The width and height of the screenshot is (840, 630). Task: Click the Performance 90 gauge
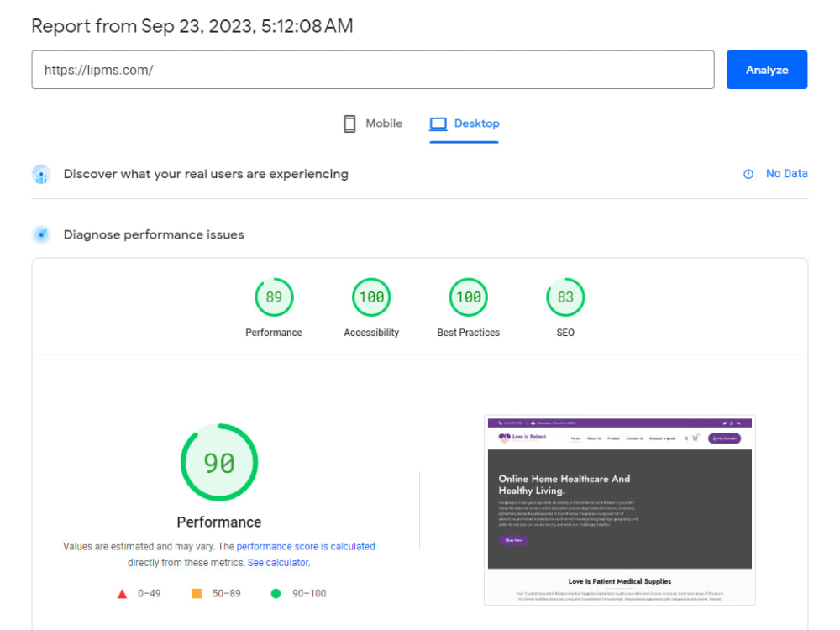(x=219, y=463)
